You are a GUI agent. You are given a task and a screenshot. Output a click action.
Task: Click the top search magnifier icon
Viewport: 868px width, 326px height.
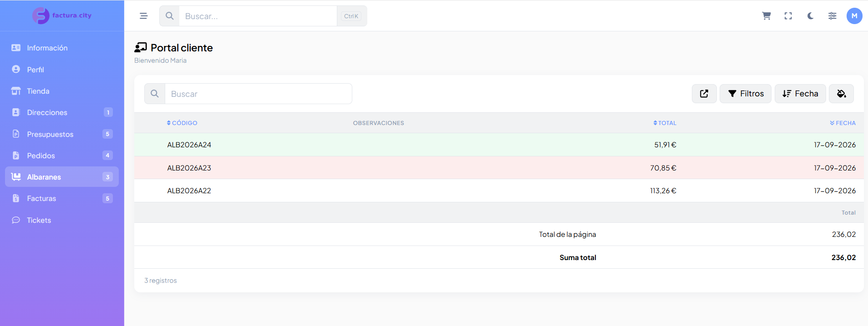tap(169, 16)
